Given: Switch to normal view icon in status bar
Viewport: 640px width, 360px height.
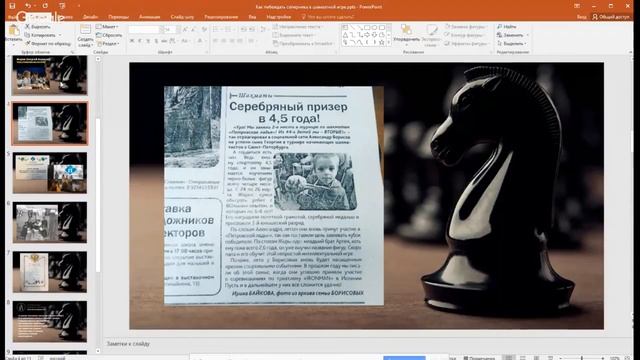Looking at the screenshot, I should tap(509, 358).
